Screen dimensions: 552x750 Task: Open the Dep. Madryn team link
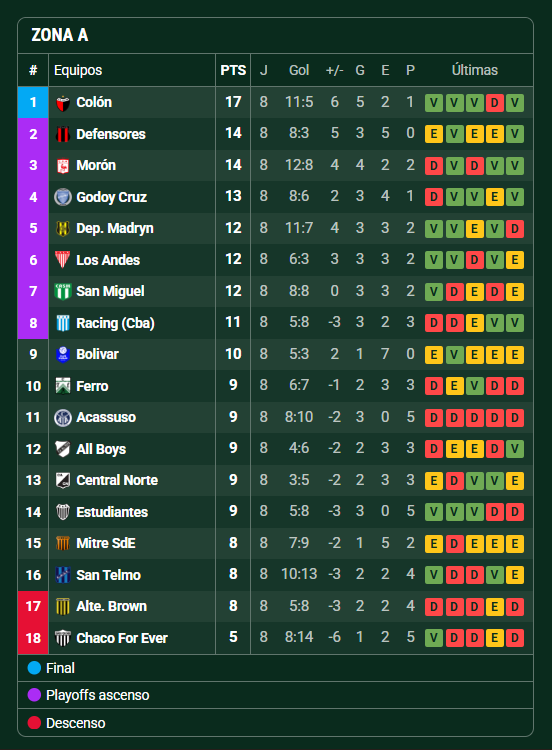click(115, 229)
